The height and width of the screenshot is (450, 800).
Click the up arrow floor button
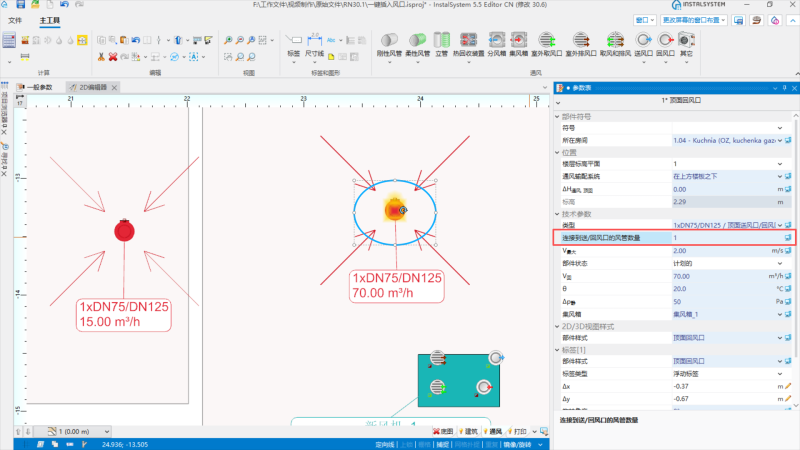(18, 432)
